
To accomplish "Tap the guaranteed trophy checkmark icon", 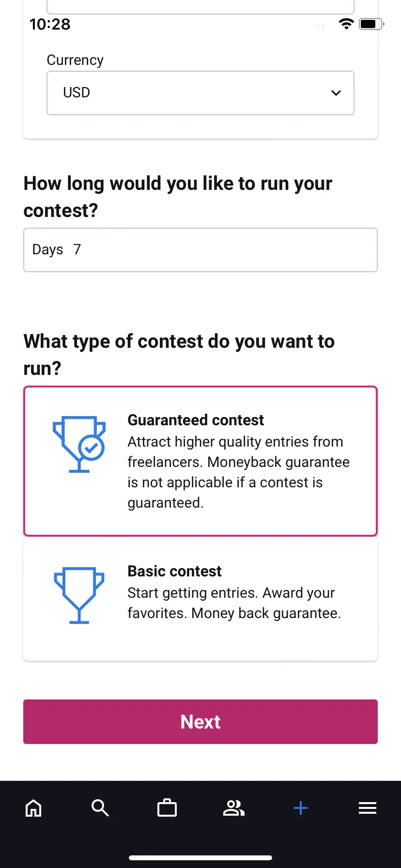I will point(79,444).
